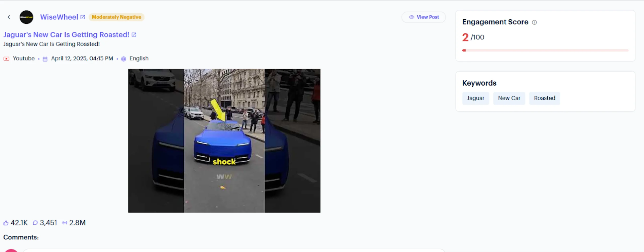Select the New Car keyword chip
644x252 pixels.
tap(509, 98)
